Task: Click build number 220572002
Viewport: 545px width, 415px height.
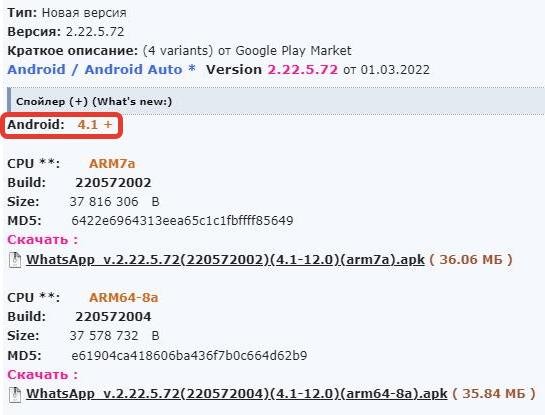Action: [113, 183]
